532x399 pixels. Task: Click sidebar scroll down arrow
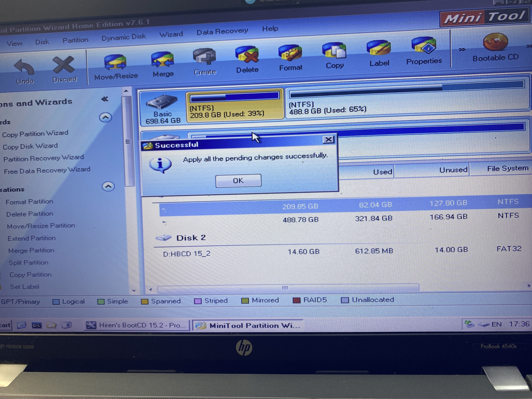134,291
